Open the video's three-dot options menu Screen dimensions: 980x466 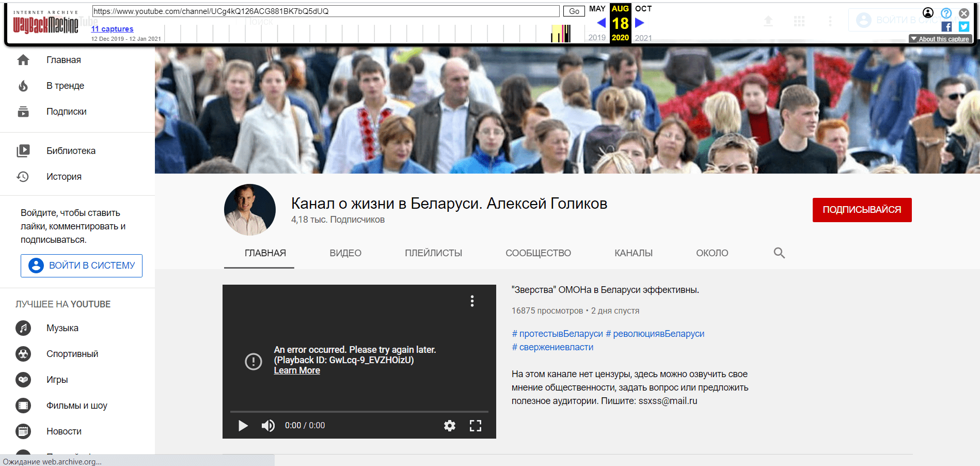pos(472,301)
